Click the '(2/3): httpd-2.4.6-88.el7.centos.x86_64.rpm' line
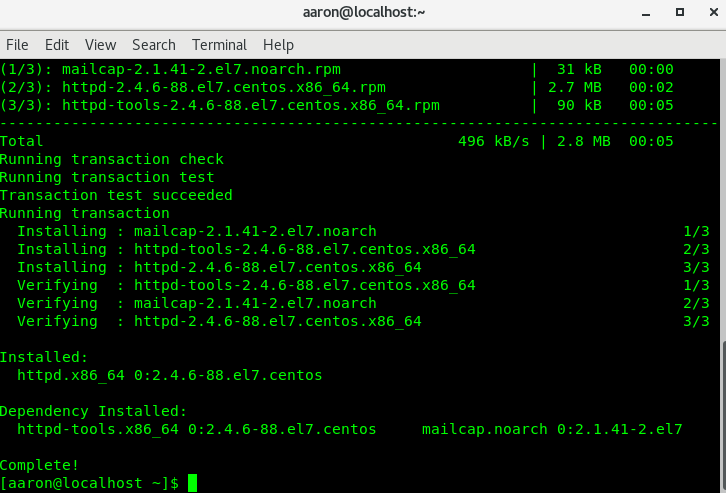Viewport: 726px width, 493px height. pyautogui.click(x=193, y=87)
